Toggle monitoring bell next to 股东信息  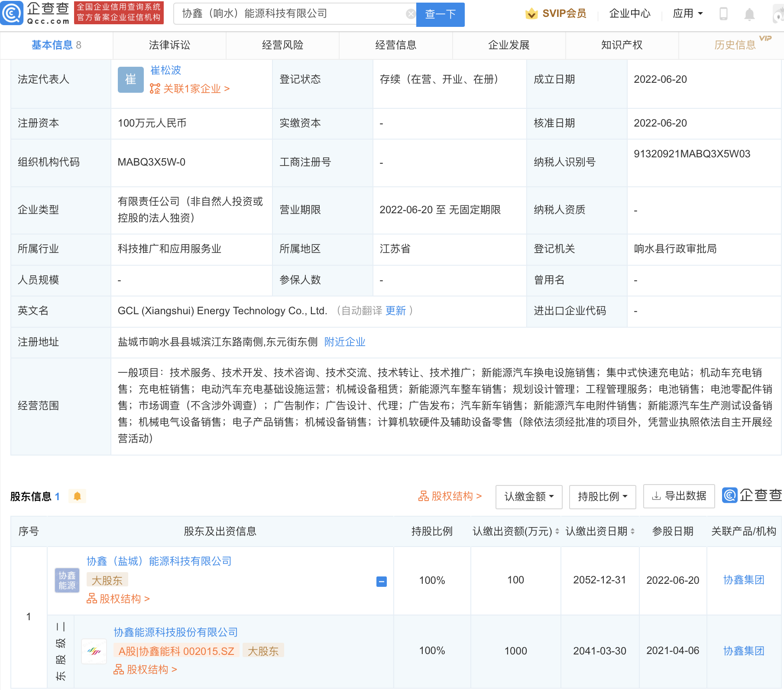click(78, 496)
